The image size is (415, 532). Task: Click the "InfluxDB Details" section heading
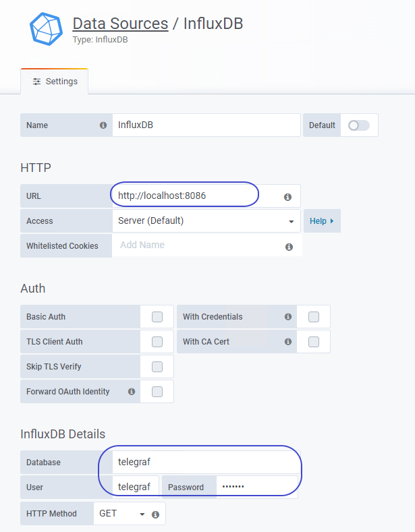point(63,434)
